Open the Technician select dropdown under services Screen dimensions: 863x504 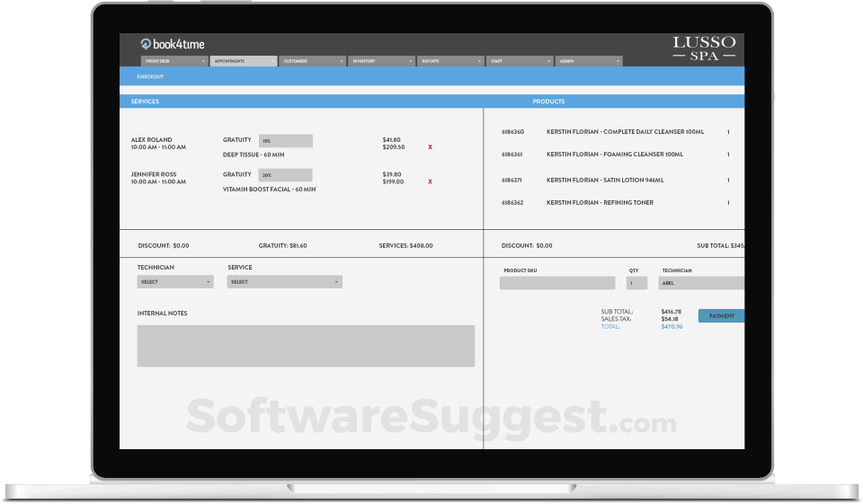175,282
